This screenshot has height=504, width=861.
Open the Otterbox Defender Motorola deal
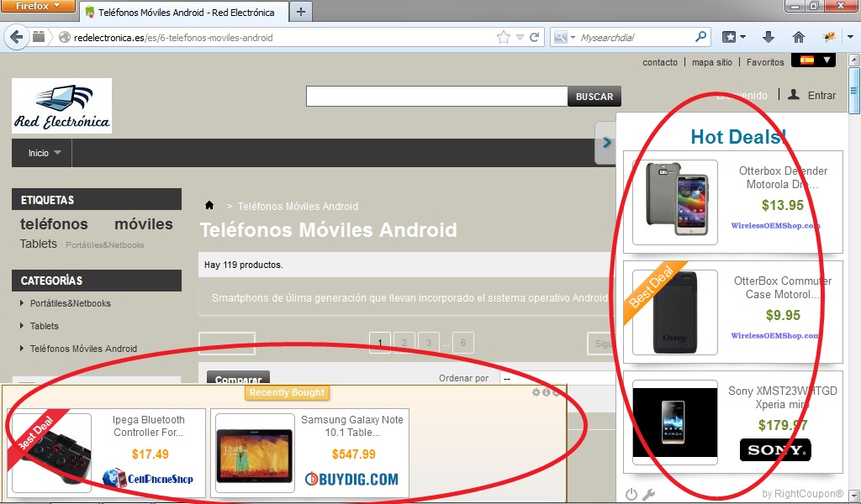pos(732,202)
